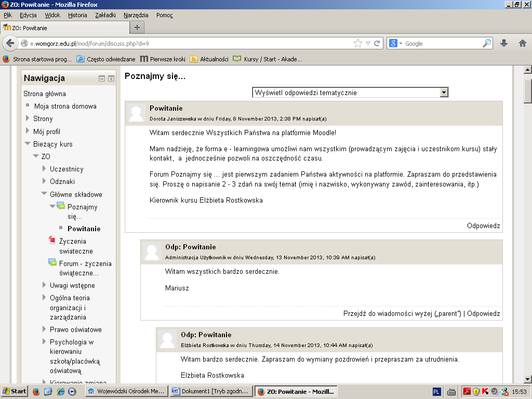The height and width of the screenshot is (399, 532).
Task: Select the ZO: Powitanie browser tab
Action: 65,28
